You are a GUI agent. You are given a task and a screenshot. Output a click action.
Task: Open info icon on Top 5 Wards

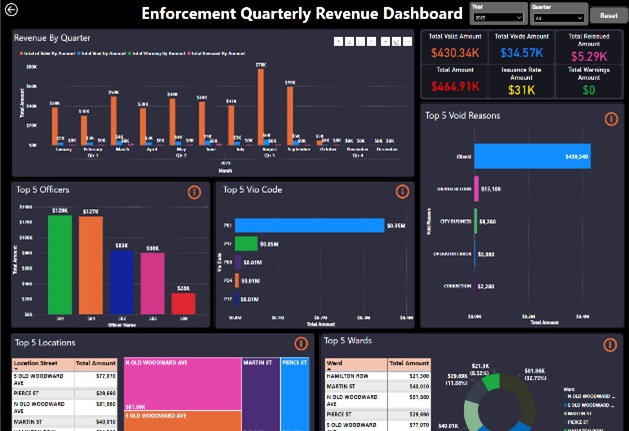[x=610, y=345]
